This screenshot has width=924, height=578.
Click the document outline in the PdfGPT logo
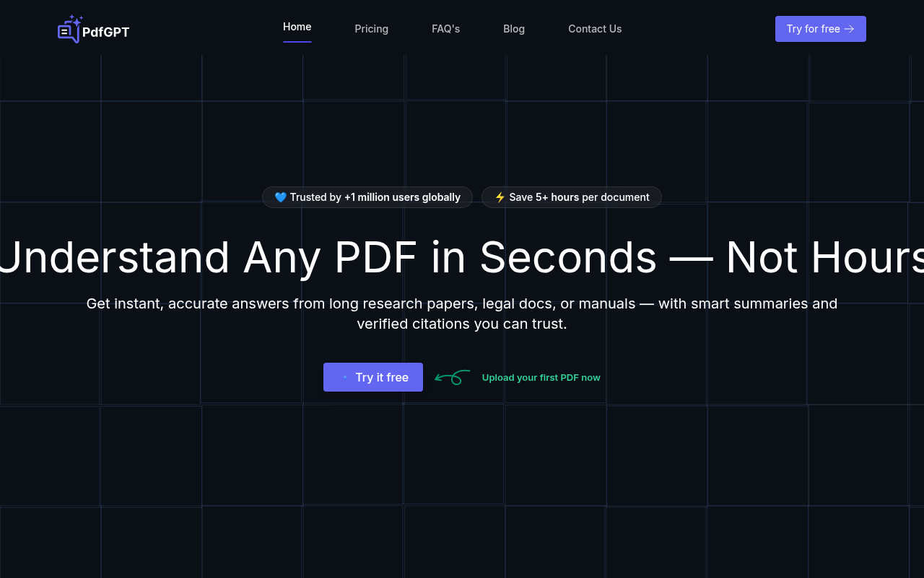[x=65, y=32]
